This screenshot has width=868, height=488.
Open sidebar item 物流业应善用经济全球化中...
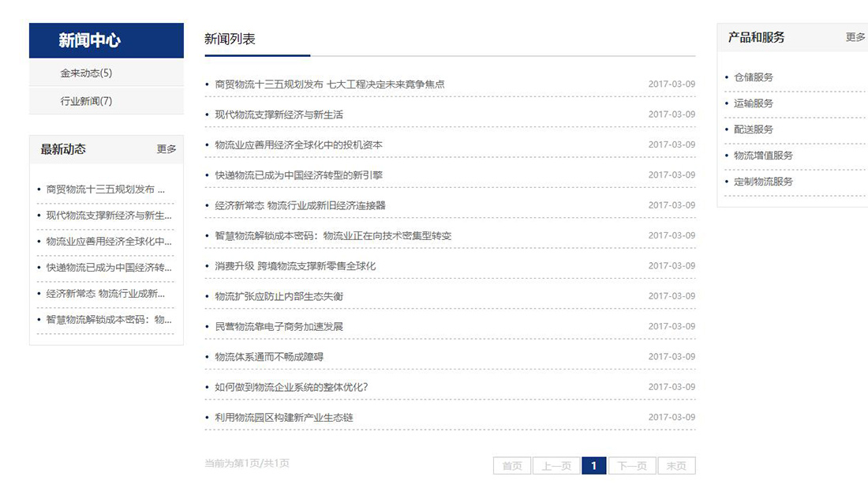pyautogui.click(x=109, y=242)
